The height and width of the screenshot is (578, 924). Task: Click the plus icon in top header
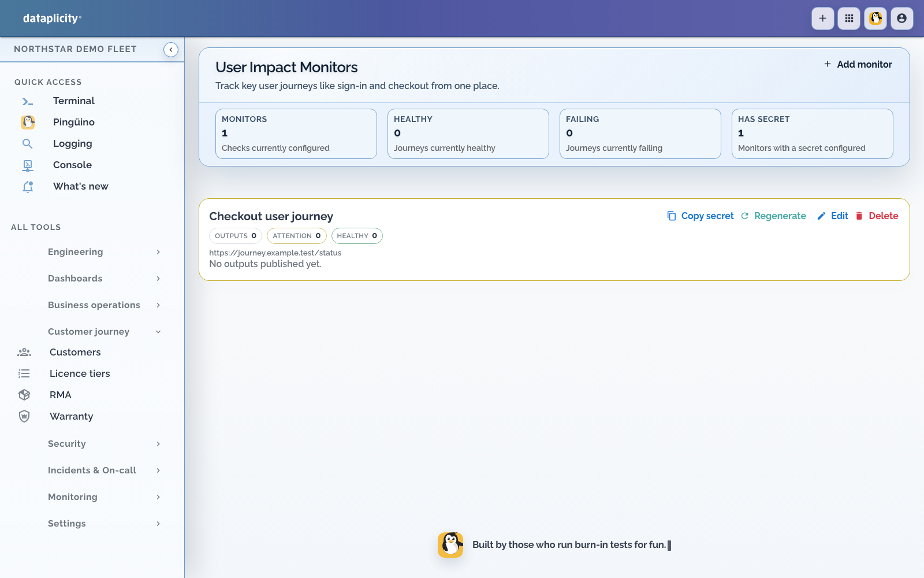(823, 18)
